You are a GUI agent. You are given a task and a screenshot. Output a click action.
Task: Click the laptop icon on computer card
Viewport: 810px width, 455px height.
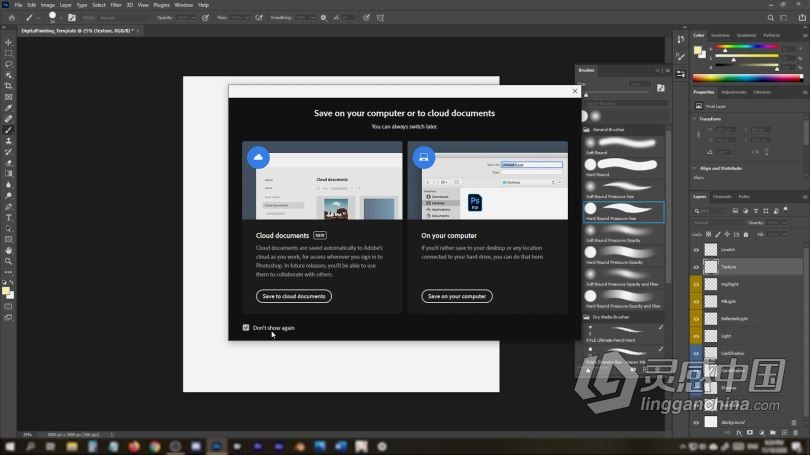[x=424, y=157]
